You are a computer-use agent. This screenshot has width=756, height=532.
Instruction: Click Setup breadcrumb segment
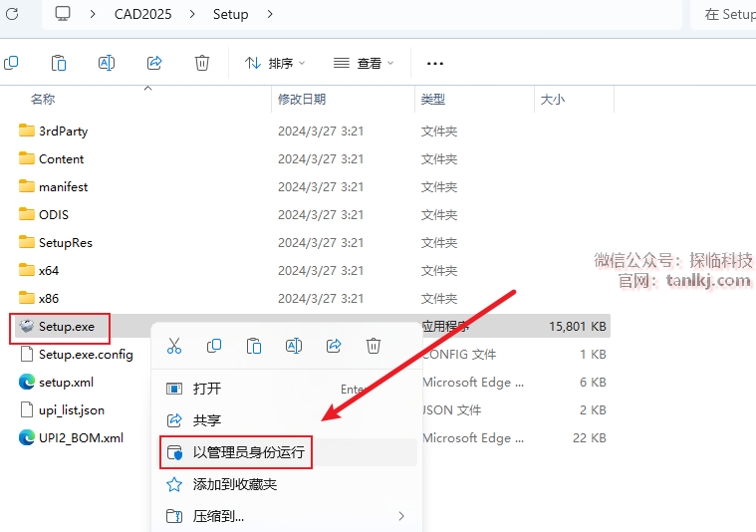230,15
